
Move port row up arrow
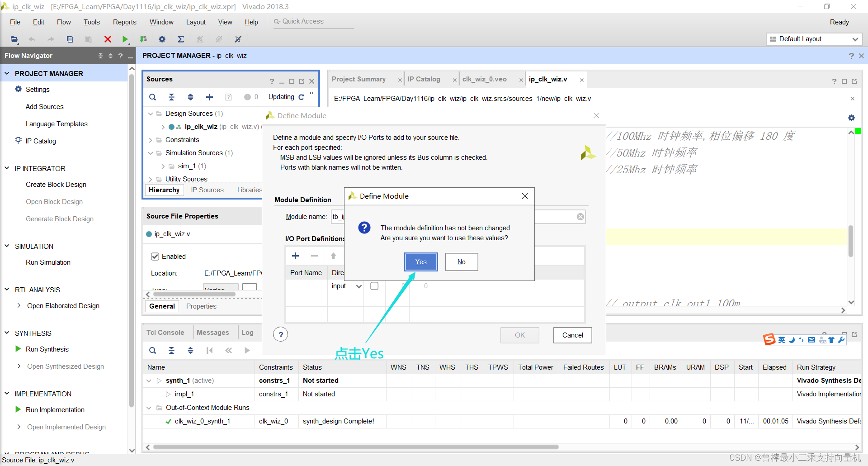pyautogui.click(x=334, y=256)
